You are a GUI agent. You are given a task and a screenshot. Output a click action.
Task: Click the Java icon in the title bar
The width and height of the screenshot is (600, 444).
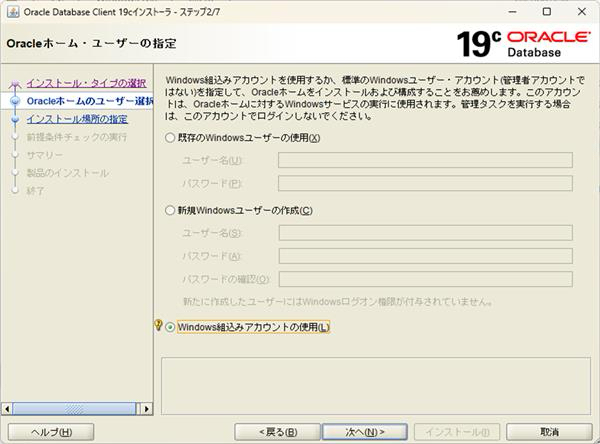pos(12,11)
